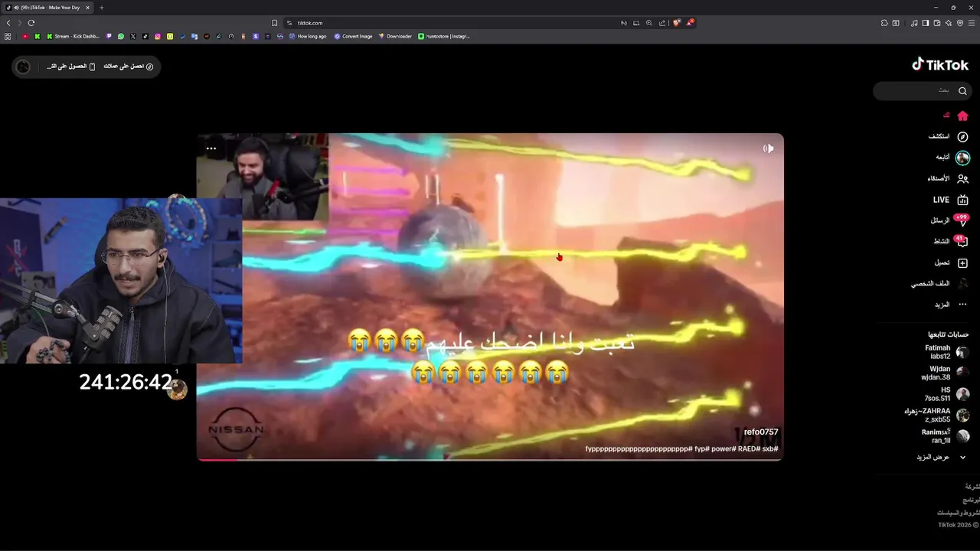Open the X (Twitter) bookmark icon
Viewport: 980px width, 551px height.
[133, 36]
